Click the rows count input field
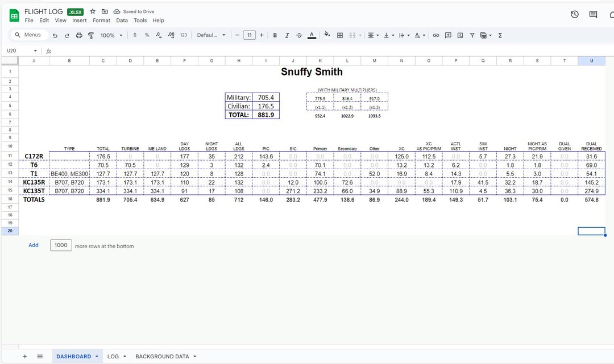 point(61,245)
